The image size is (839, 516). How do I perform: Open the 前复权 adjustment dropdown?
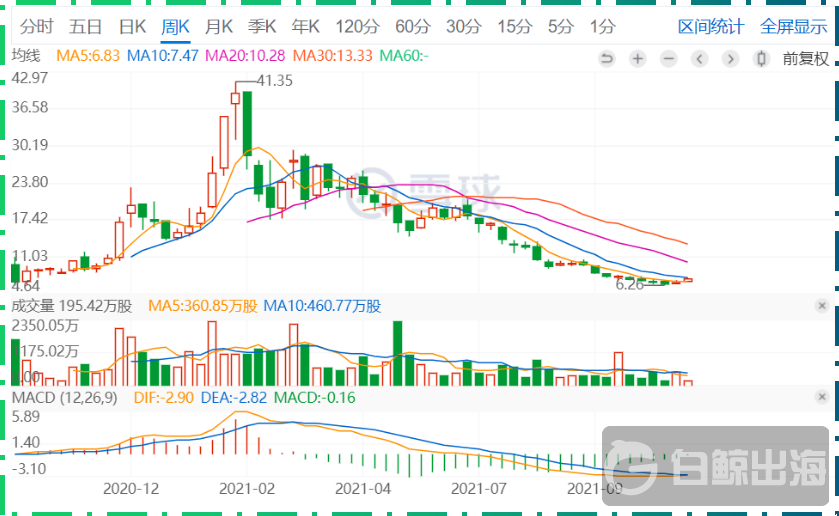click(x=805, y=59)
